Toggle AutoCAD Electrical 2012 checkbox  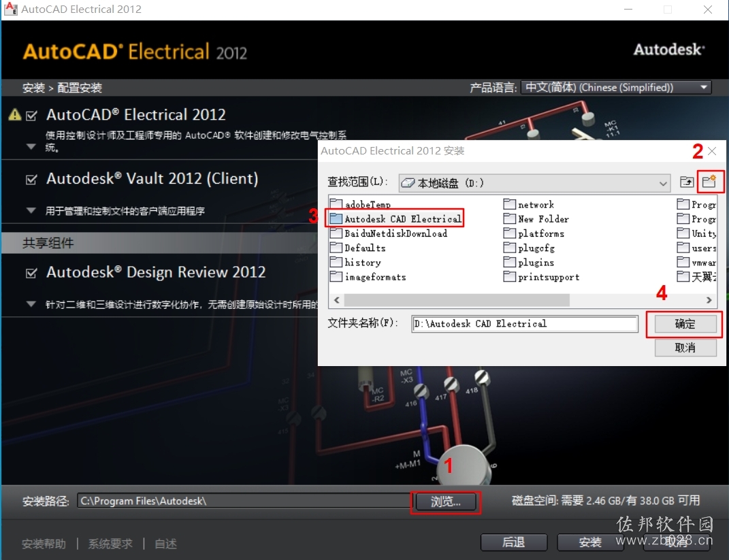coord(31,115)
